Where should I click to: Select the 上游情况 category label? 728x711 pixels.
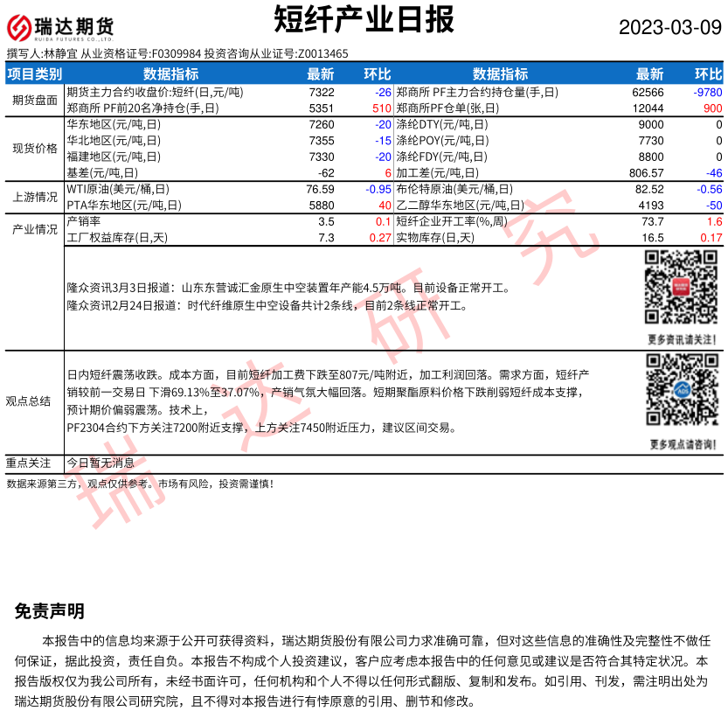coord(34,197)
